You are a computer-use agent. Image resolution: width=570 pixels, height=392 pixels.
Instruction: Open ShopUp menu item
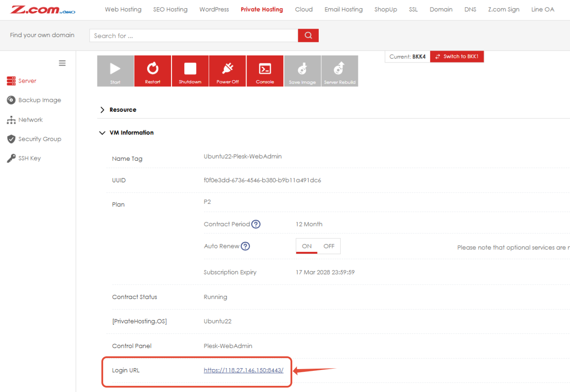386,9
